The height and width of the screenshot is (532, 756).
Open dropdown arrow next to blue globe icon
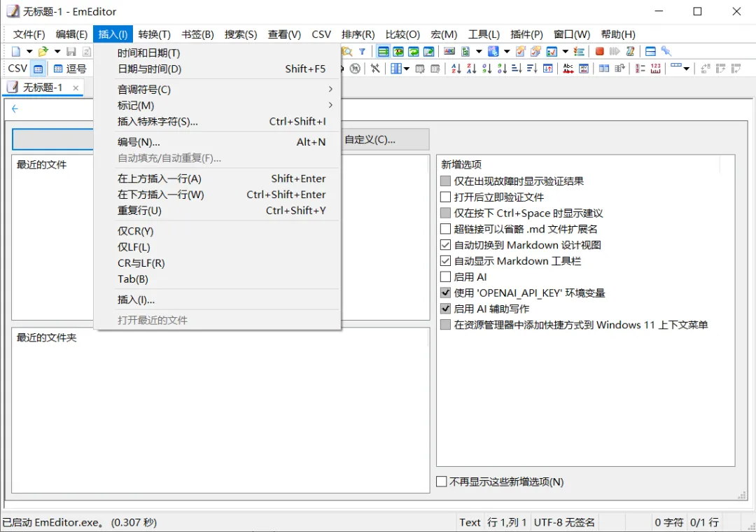[507, 51]
